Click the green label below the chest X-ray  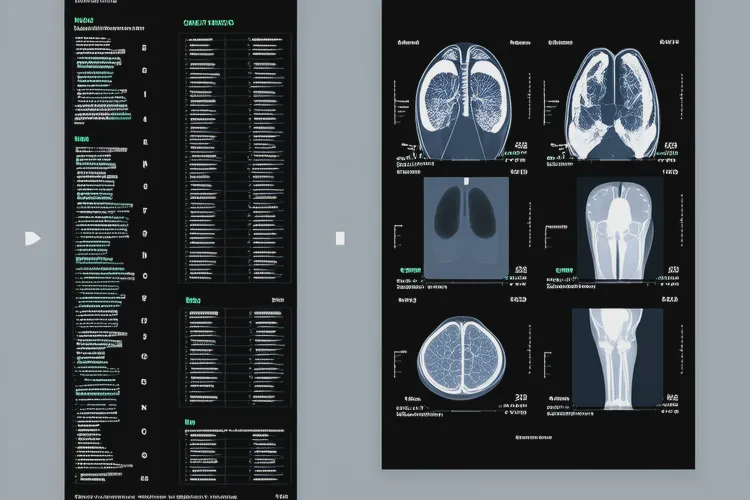pyautogui.click(x=410, y=270)
